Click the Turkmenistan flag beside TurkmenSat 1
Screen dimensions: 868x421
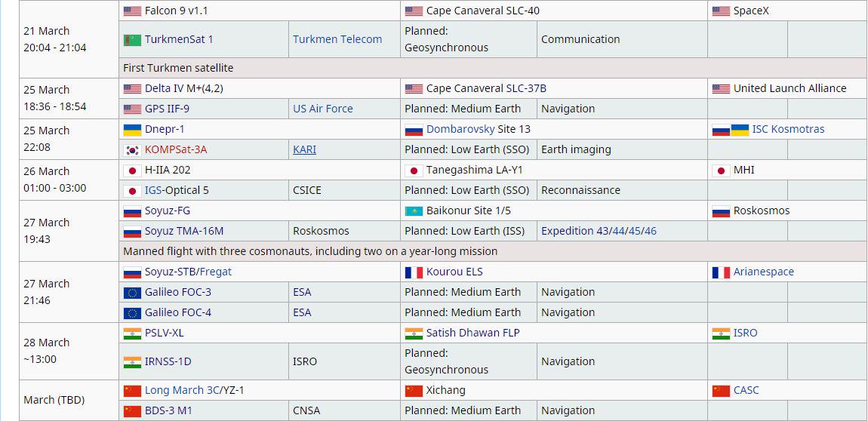(x=132, y=40)
